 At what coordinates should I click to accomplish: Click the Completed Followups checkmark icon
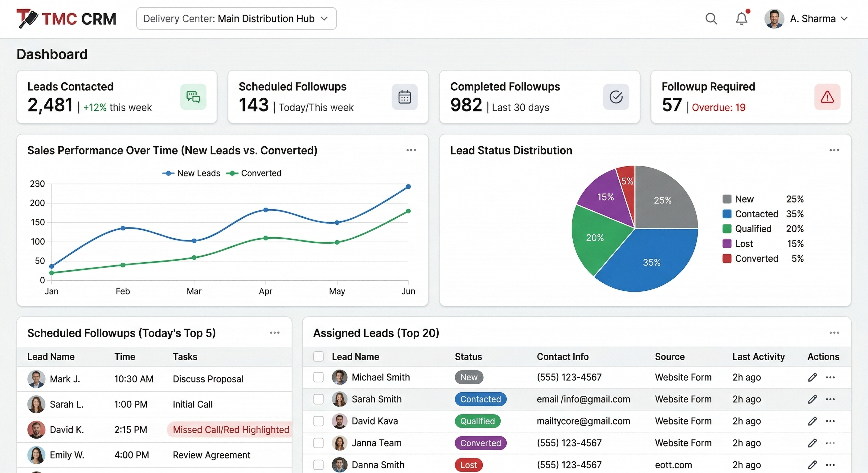pos(616,97)
